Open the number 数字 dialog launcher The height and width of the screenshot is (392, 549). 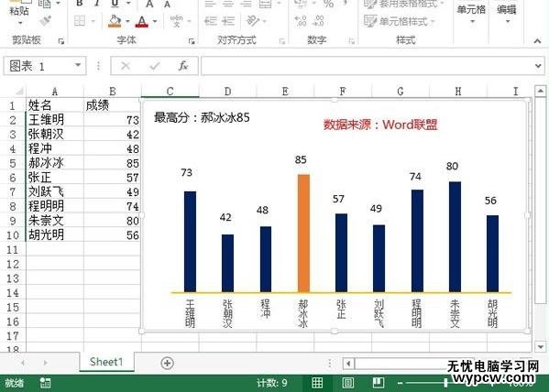click(x=352, y=41)
